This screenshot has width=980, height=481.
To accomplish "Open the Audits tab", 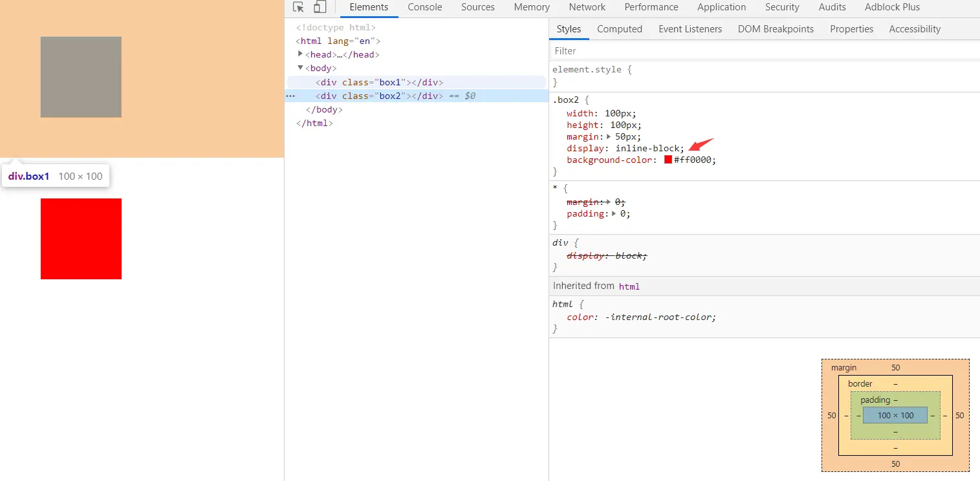I will pyautogui.click(x=832, y=7).
